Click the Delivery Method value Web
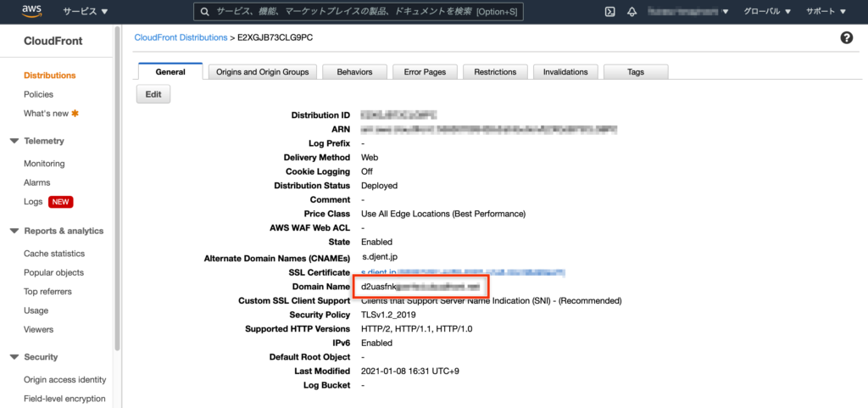The width and height of the screenshot is (868, 408). (370, 158)
